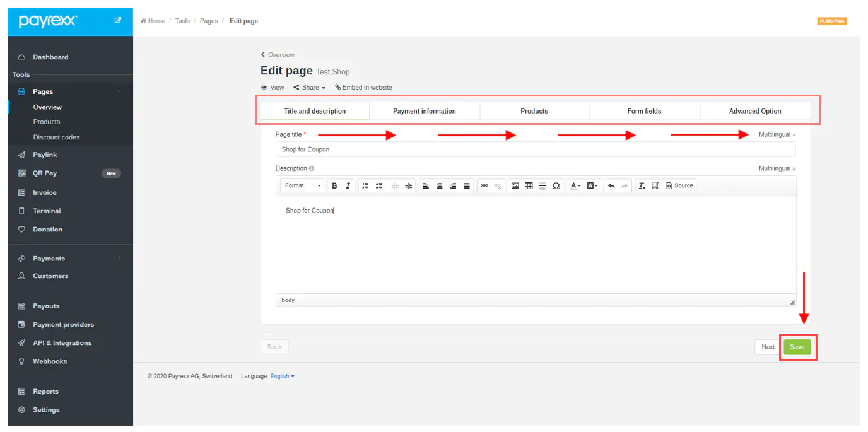Click the undo arrow in editor toolbar
The height and width of the screenshot is (432, 868).
(611, 185)
